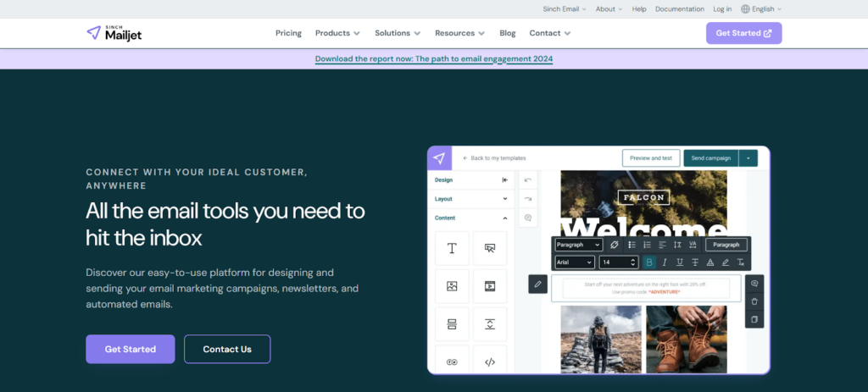Click the Contact Us button
868x392 pixels.
(x=227, y=349)
